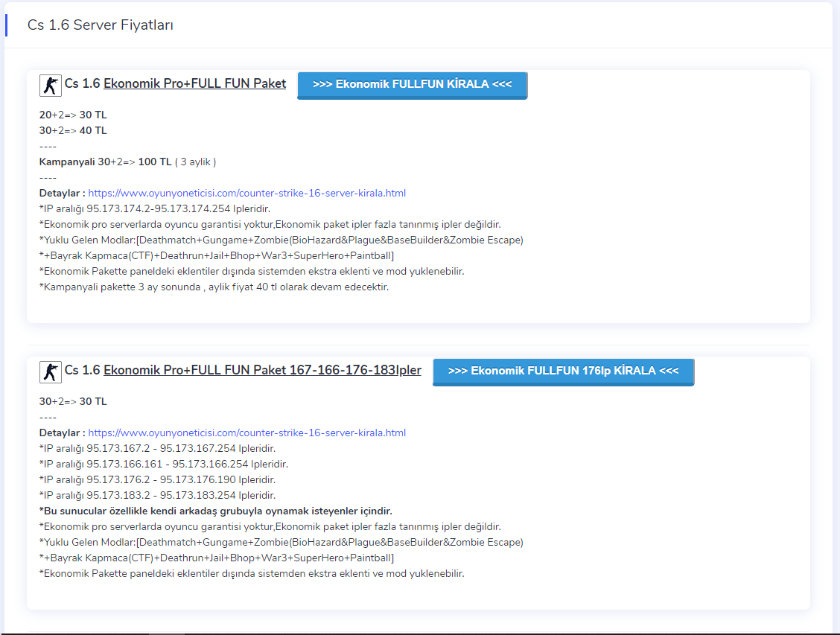Click the Bayrak Kapmaca(CTF) mods line in the second package
Image resolution: width=840 pixels, height=635 pixels.
(x=217, y=558)
